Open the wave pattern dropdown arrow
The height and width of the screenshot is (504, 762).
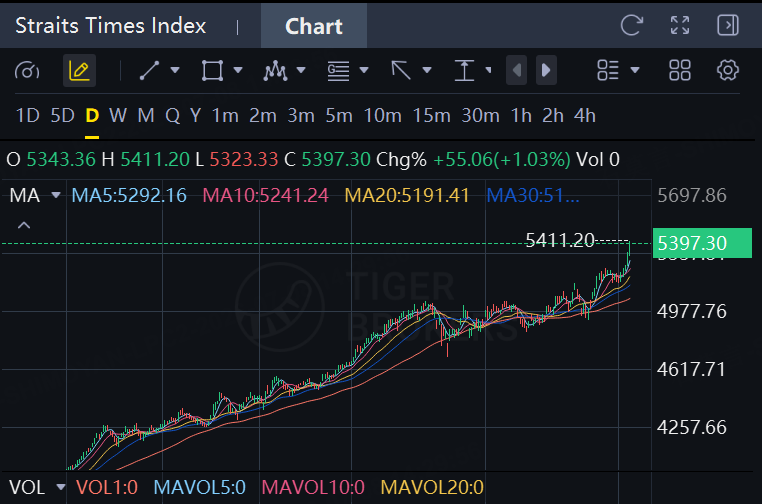point(301,70)
